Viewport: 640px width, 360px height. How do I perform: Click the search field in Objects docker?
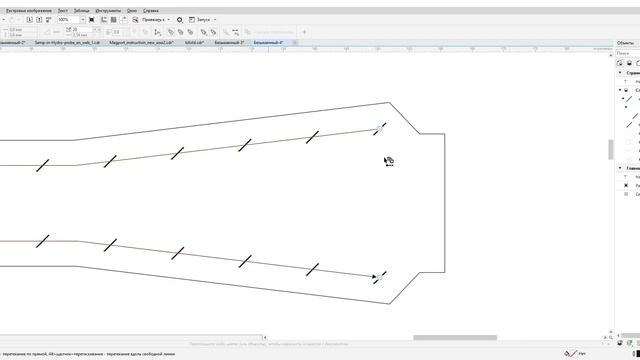(x=628, y=53)
